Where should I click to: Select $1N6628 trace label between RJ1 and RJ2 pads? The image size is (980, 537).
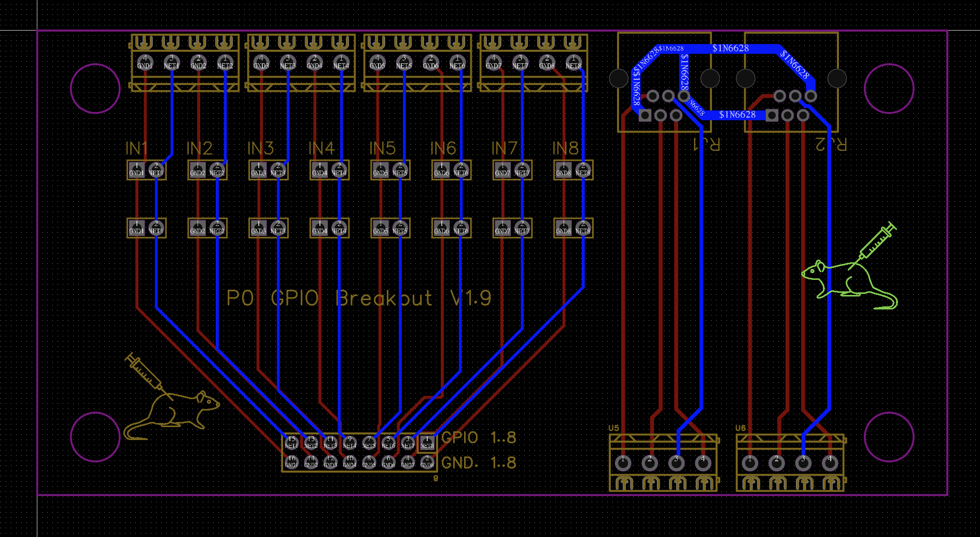(737, 115)
